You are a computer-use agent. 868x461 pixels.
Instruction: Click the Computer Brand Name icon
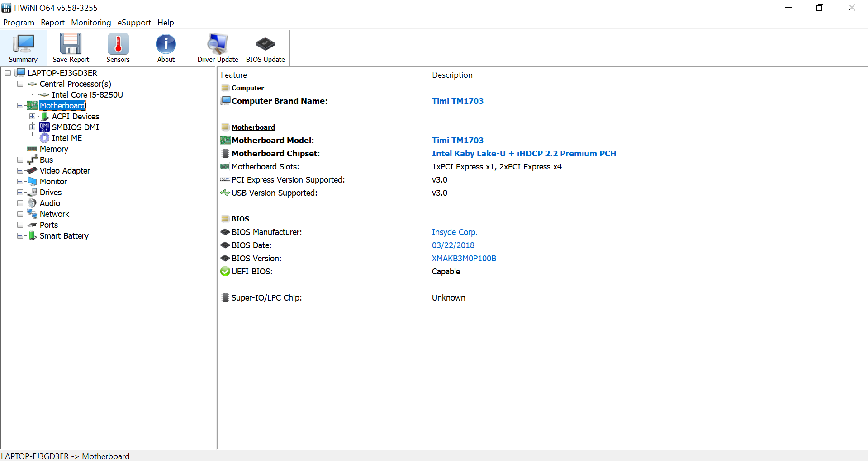click(x=225, y=101)
